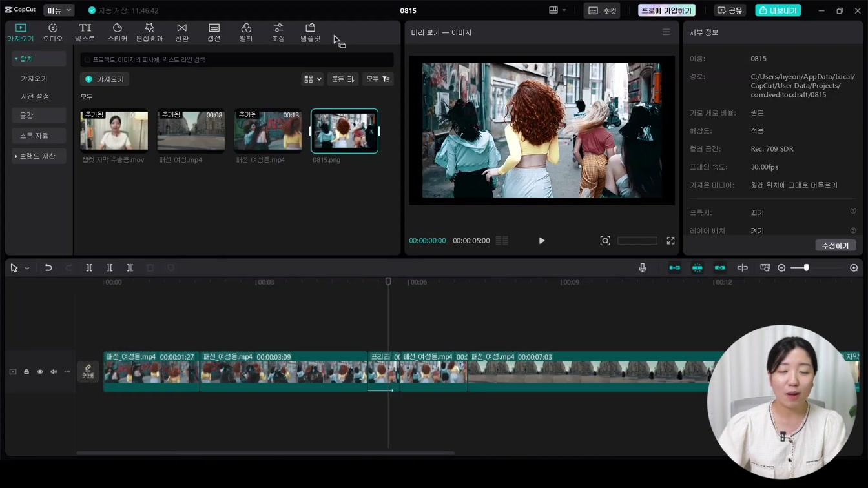Click the preview ratio box
This screenshot has width=868, height=488.
(x=637, y=241)
